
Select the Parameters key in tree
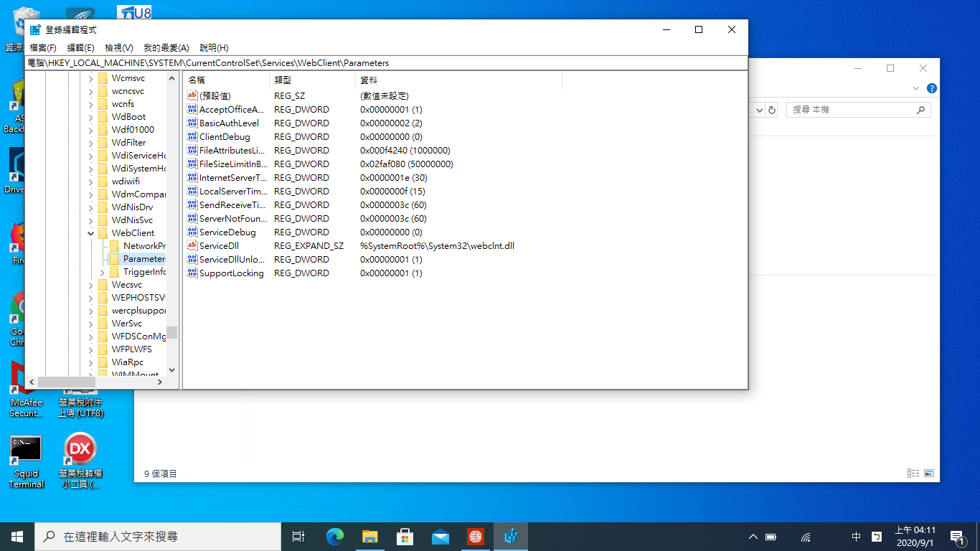tap(143, 259)
